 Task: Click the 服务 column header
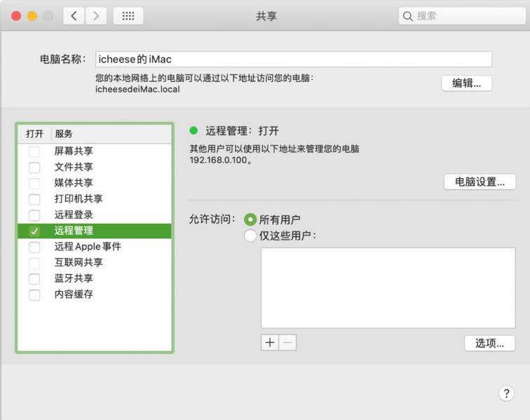[111, 134]
